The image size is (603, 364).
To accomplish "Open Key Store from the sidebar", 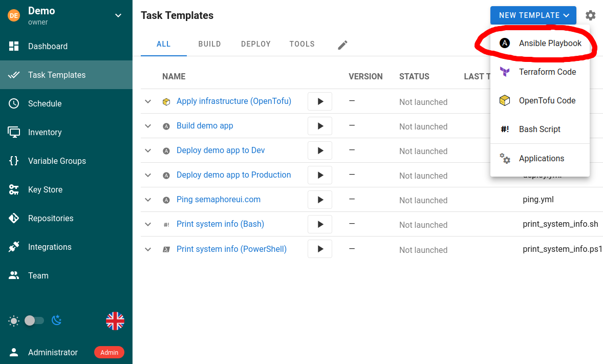I will tap(45, 189).
